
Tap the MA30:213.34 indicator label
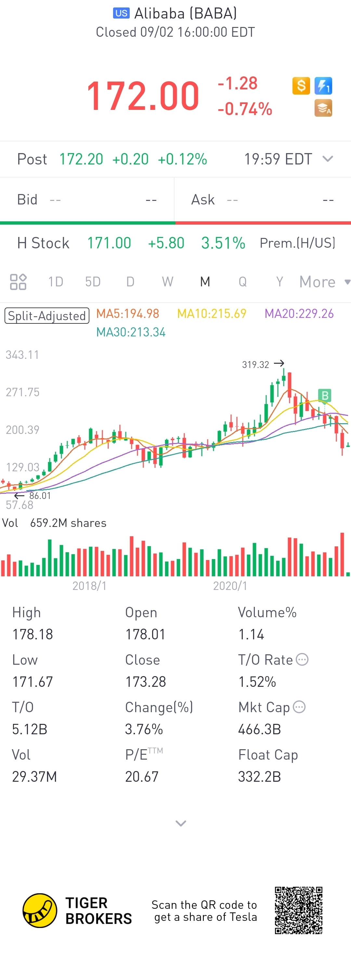131,332
